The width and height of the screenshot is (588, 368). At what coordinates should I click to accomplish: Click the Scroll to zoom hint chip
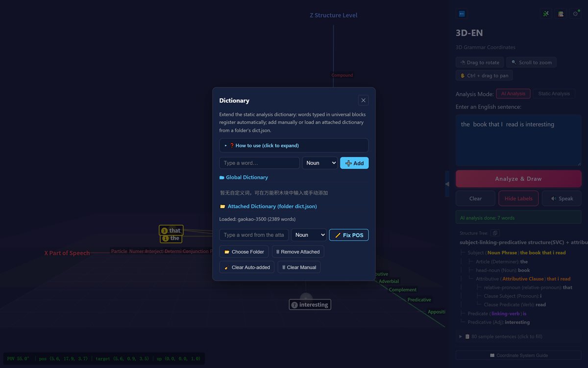[x=531, y=62]
